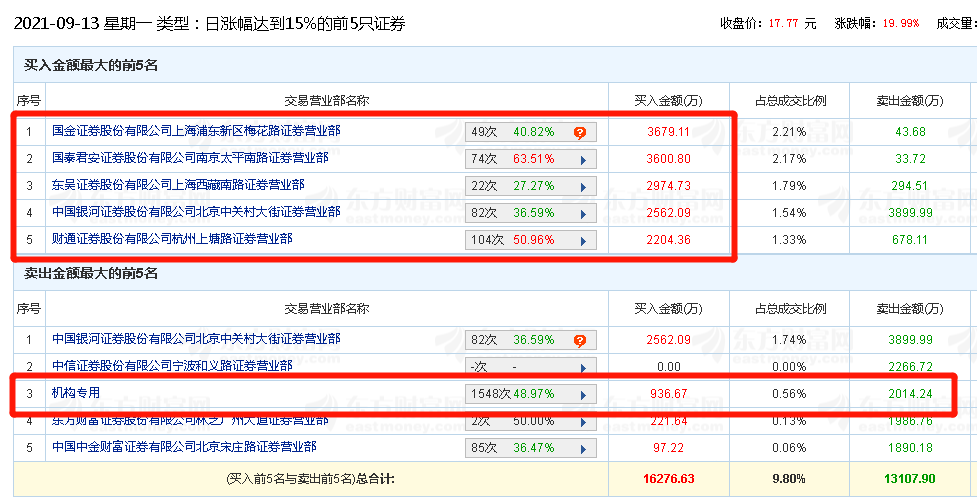Click 买入金额(万) header in buy table
Viewport: 977px width, 500px height.
click(x=669, y=100)
